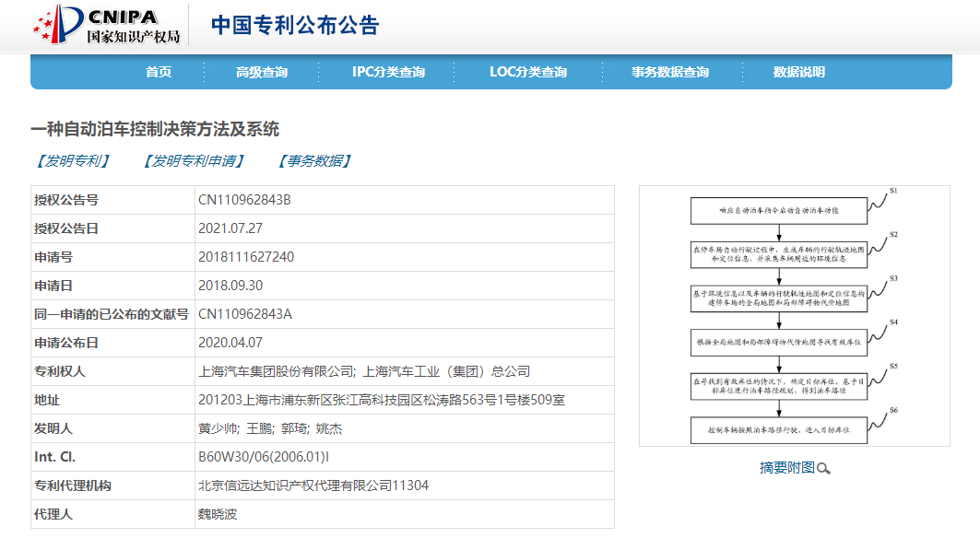Click the 【发明专利】 link
The height and width of the screenshot is (538, 980).
tap(71, 161)
